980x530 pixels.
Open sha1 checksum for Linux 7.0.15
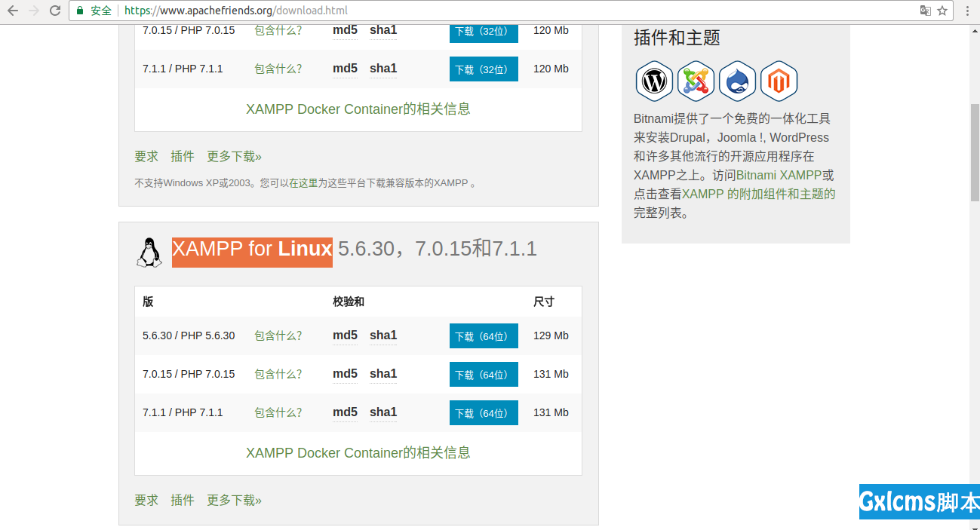383,374
